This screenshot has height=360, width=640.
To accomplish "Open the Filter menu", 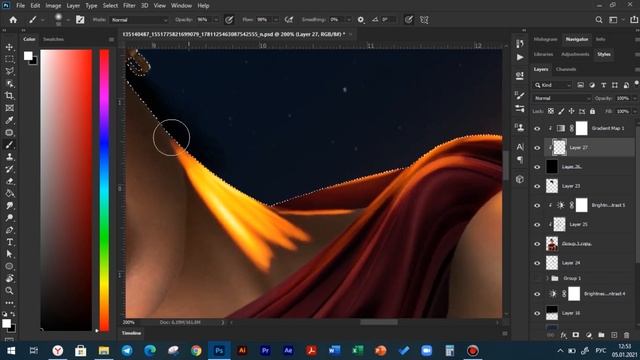I will click(129, 6).
